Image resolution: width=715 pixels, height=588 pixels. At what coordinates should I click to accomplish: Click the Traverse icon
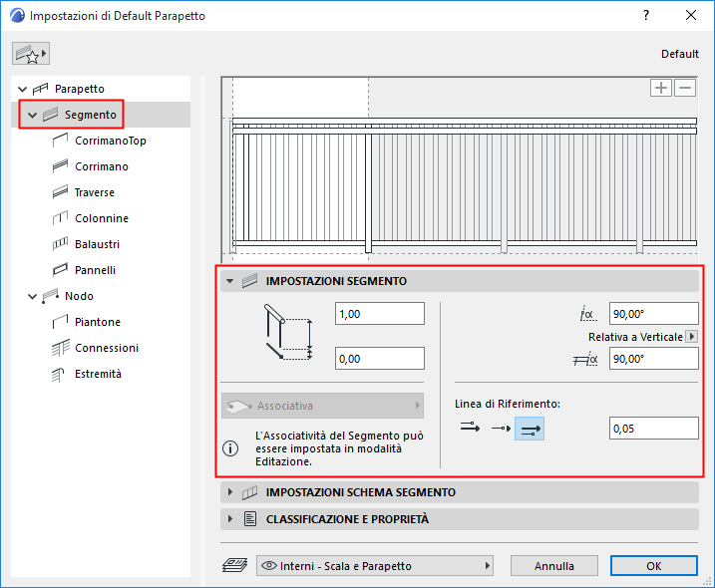(x=60, y=192)
